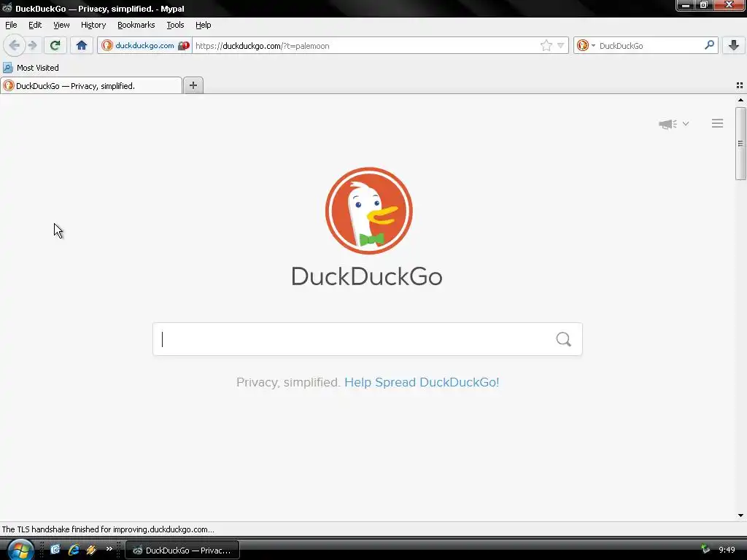Open the Windows Start orb

point(20,550)
